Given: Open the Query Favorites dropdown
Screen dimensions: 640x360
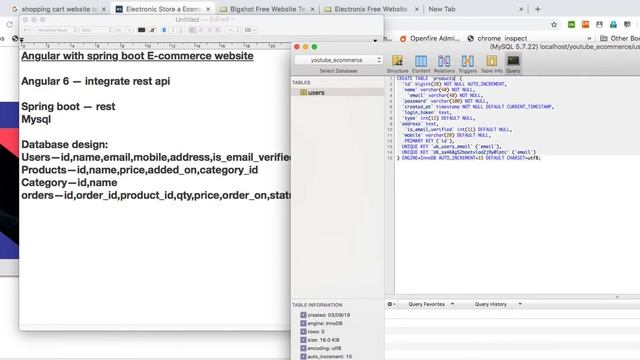Looking at the screenshot, I should [x=431, y=304].
